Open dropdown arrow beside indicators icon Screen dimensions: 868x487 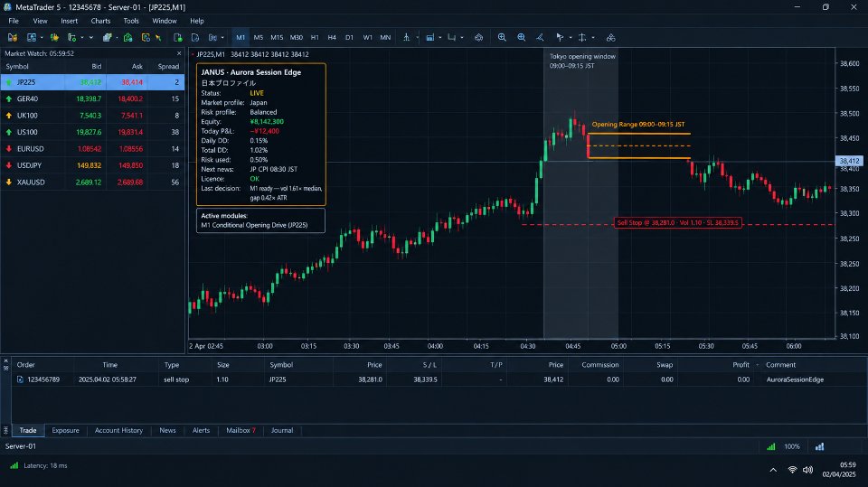(x=418, y=38)
